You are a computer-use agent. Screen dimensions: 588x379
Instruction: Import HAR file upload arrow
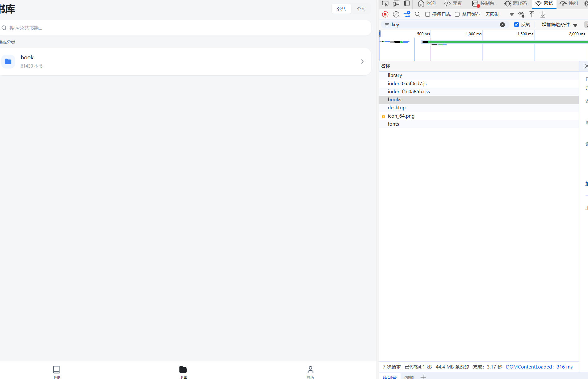coord(532,14)
